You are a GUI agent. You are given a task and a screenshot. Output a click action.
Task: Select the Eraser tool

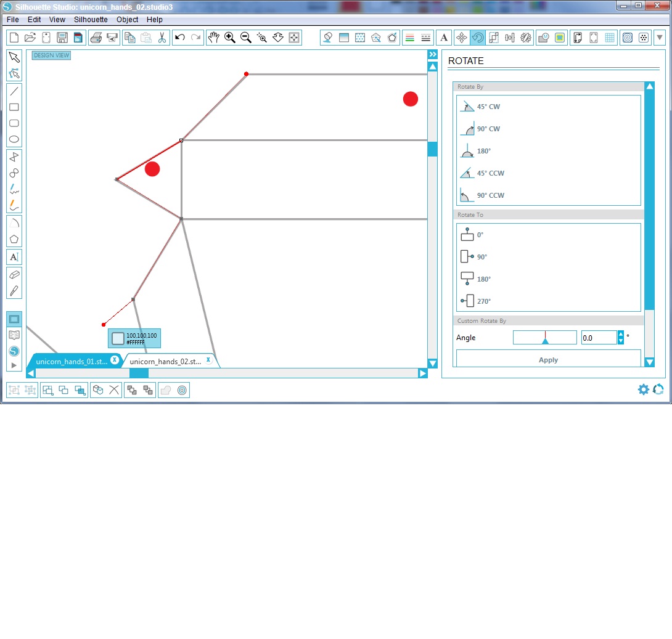pos(14,275)
